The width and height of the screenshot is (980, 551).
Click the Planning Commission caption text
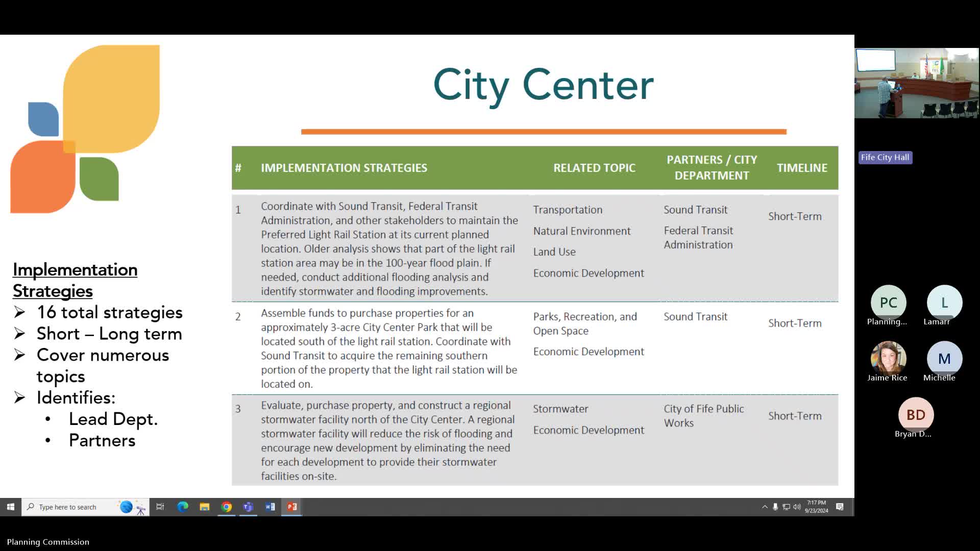(x=48, y=542)
